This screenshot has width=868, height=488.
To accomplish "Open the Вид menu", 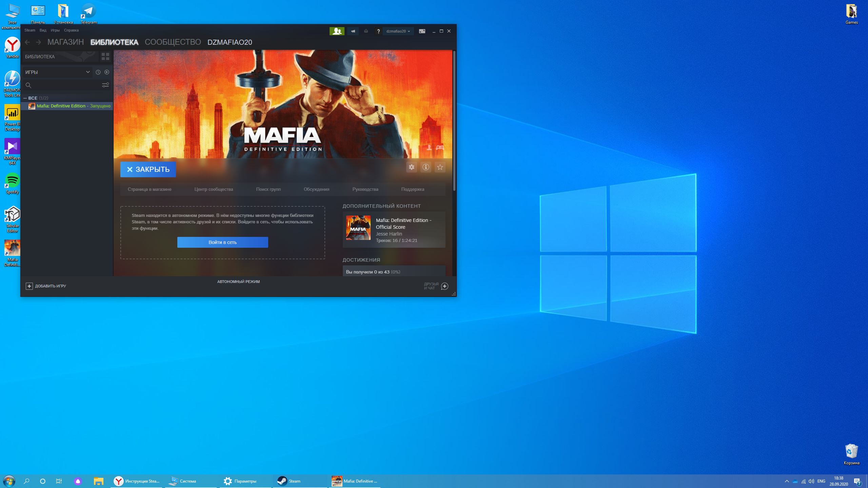I will (43, 30).
